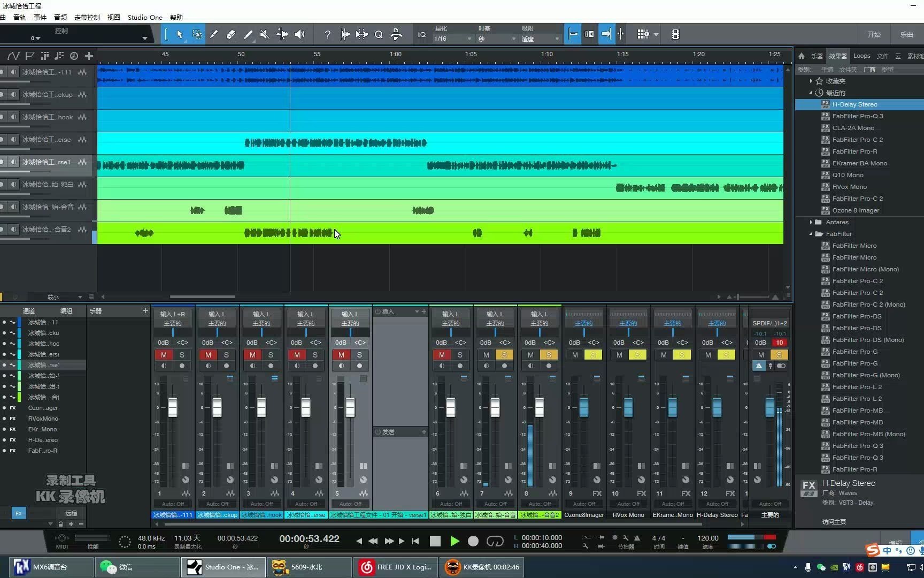Viewport: 924px width, 578px height.
Task: Switch to the 乐器 browser tab
Action: (817, 56)
